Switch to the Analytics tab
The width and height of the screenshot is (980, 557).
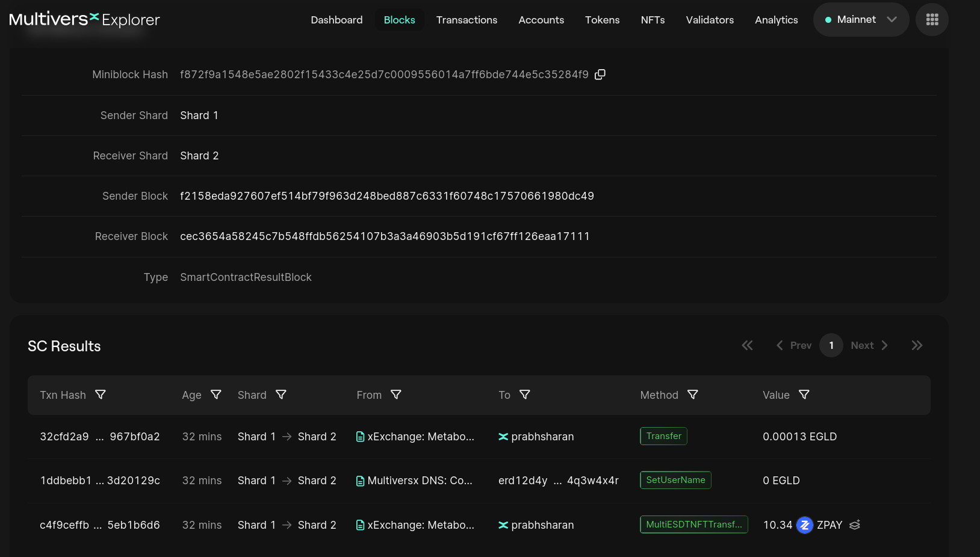click(776, 20)
